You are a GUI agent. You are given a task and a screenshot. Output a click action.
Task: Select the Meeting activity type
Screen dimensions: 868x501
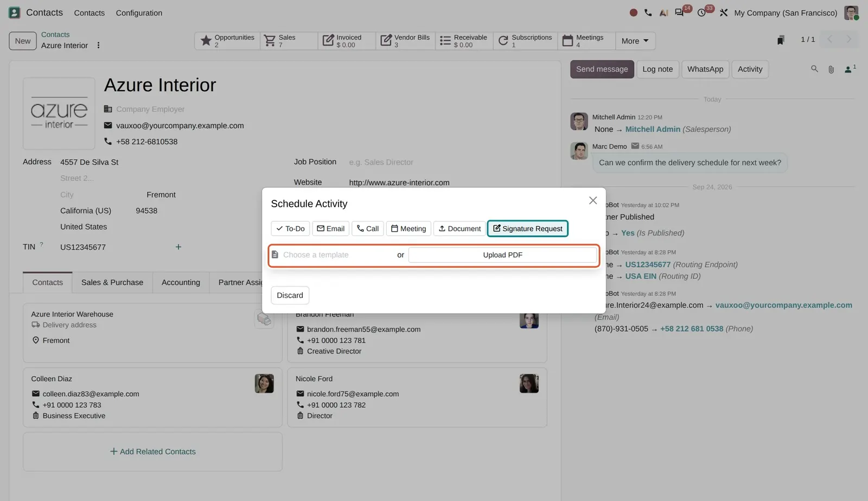[x=409, y=229]
